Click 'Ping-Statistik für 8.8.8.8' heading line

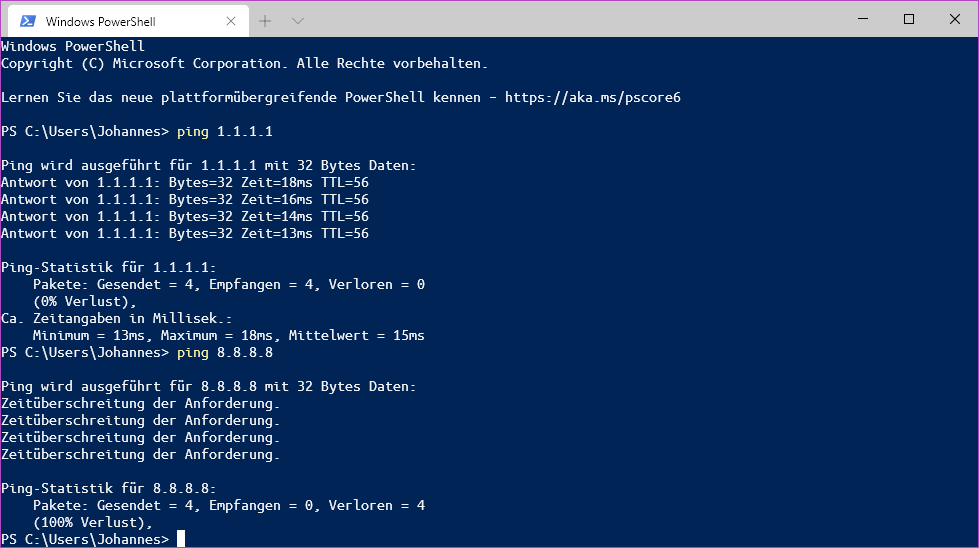point(109,488)
